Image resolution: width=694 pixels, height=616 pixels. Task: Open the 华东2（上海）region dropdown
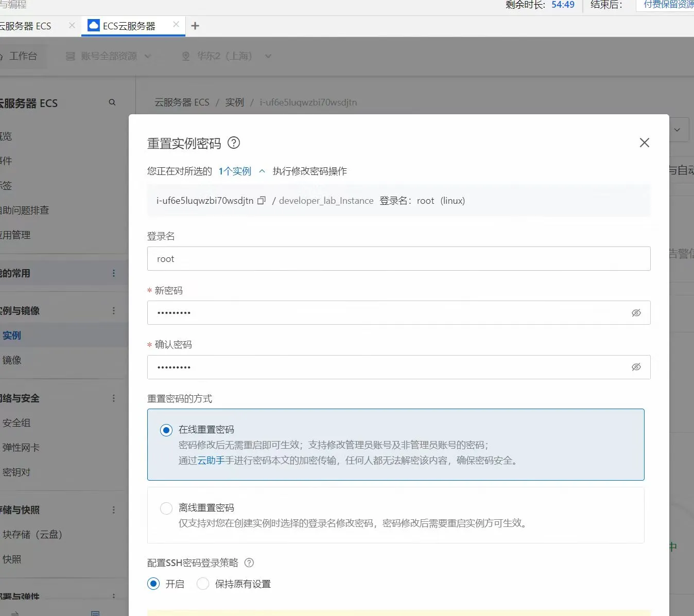pos(227,56)
